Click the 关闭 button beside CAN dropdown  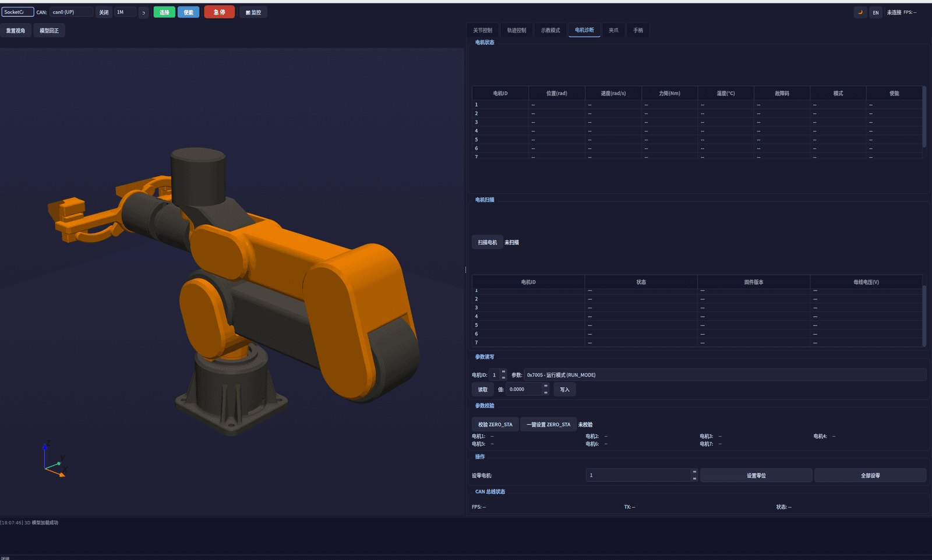point(104,12)
